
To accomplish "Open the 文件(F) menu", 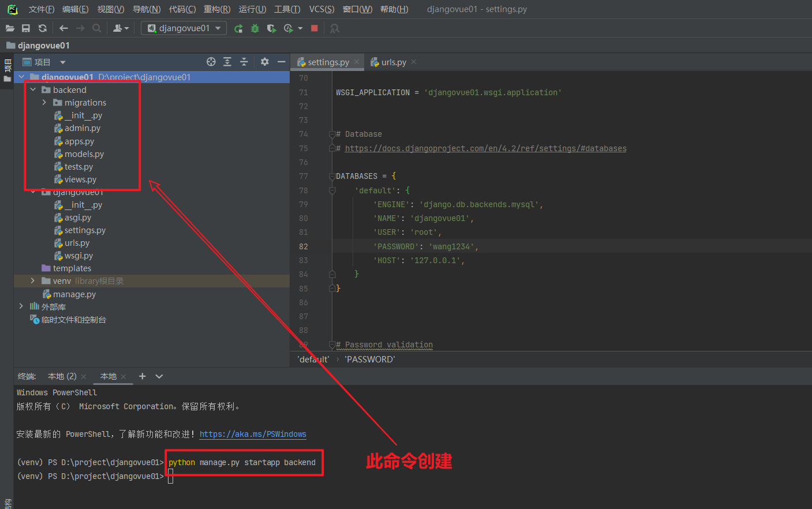I will tap(42, 9).
